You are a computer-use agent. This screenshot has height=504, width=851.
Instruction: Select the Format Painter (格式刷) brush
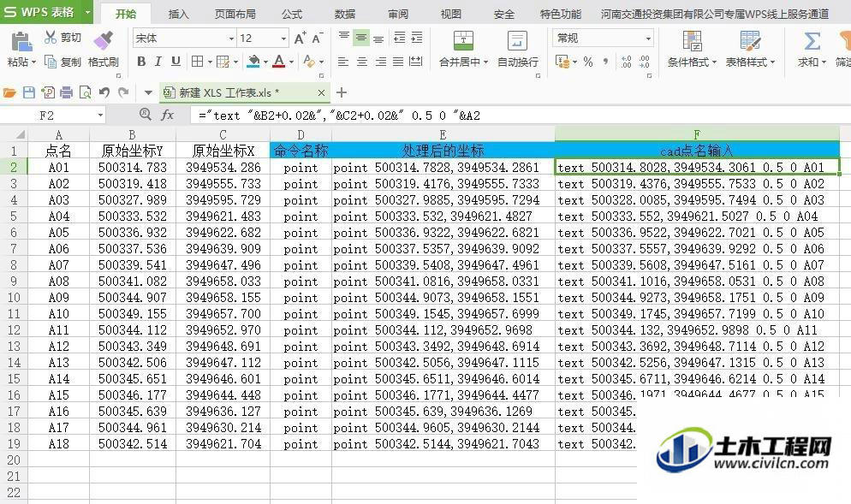(103, 41)
